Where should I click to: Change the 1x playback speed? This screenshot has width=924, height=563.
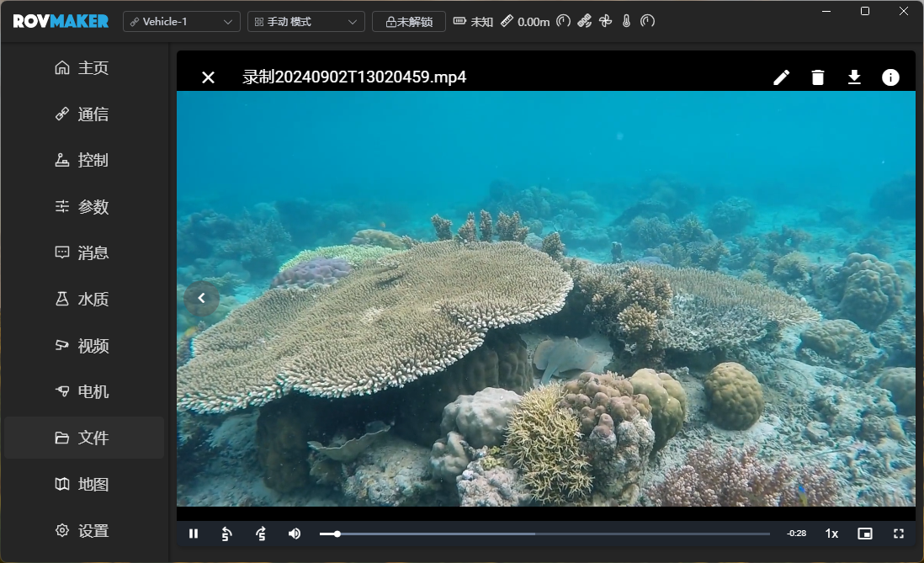point(831,534)
